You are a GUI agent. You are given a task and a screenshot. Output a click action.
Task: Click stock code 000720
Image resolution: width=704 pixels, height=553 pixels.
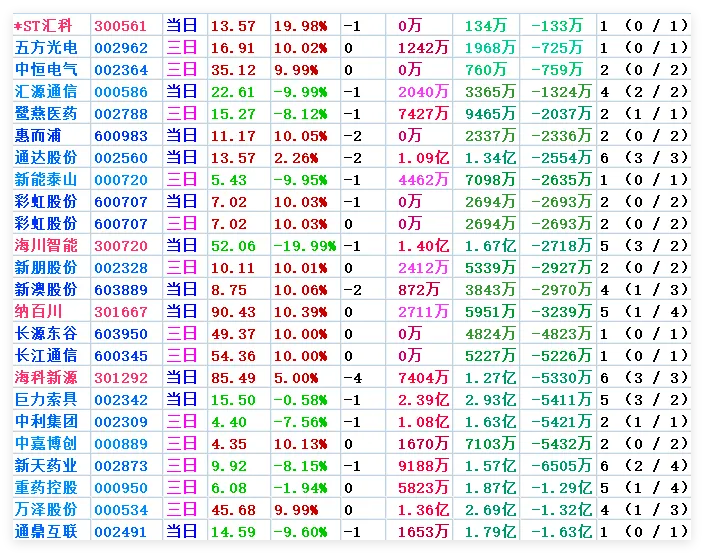[x=121, y=180]
